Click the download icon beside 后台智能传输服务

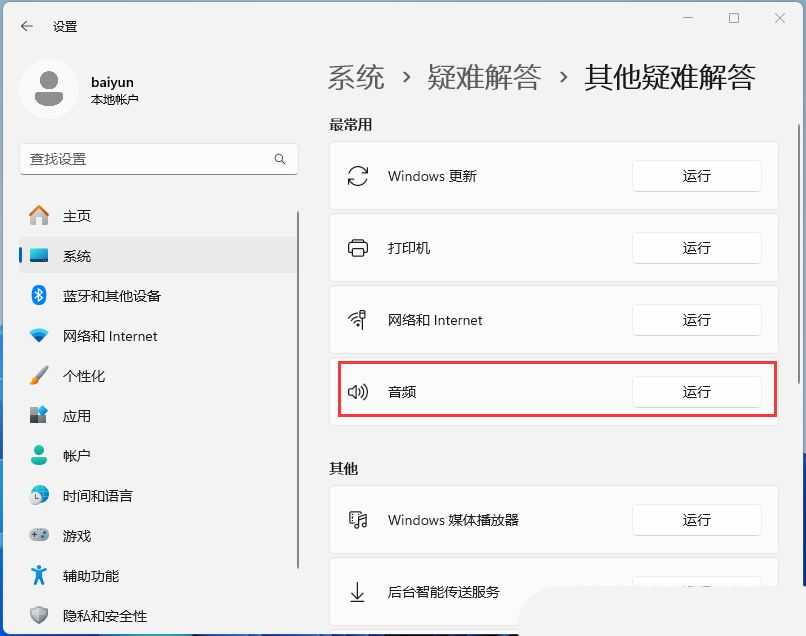click(x=357, y=592)
